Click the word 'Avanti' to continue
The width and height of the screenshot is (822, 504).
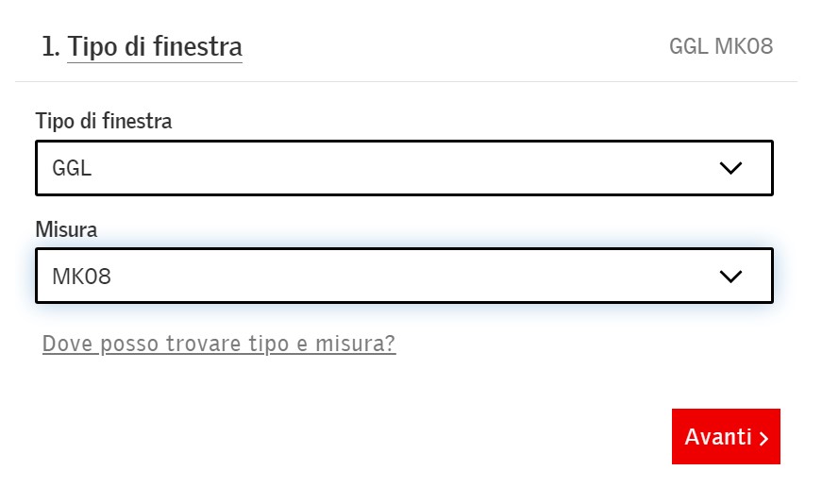(718, 437)
